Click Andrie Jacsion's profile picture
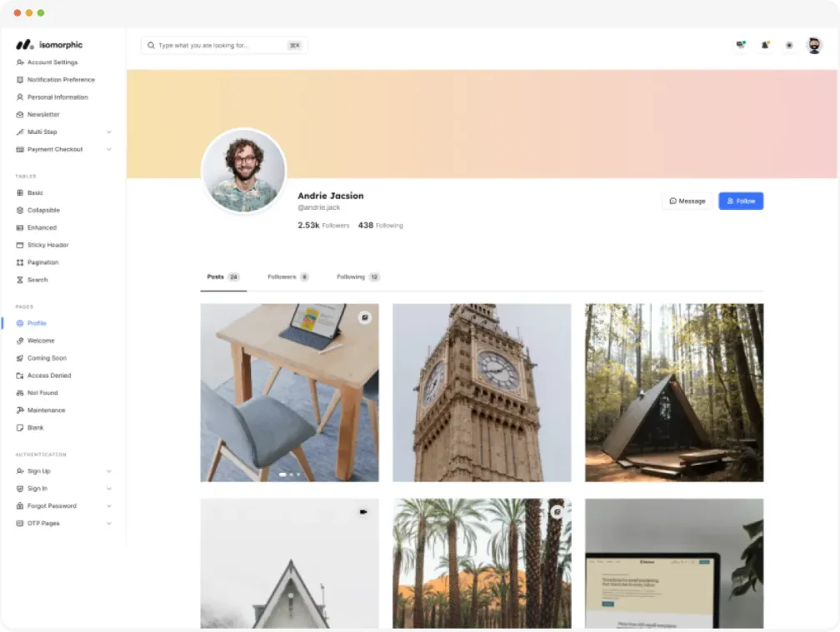Image resolution: width=840 pixels, height=632 pixels. (243, 171)
